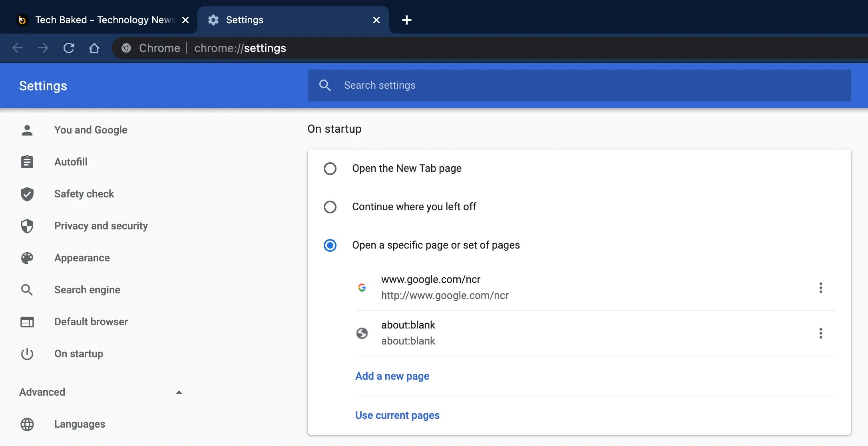Select Open the New Tab page option
Image resolution: width=868 pixels, height=446 pixels.
(330, 169)
